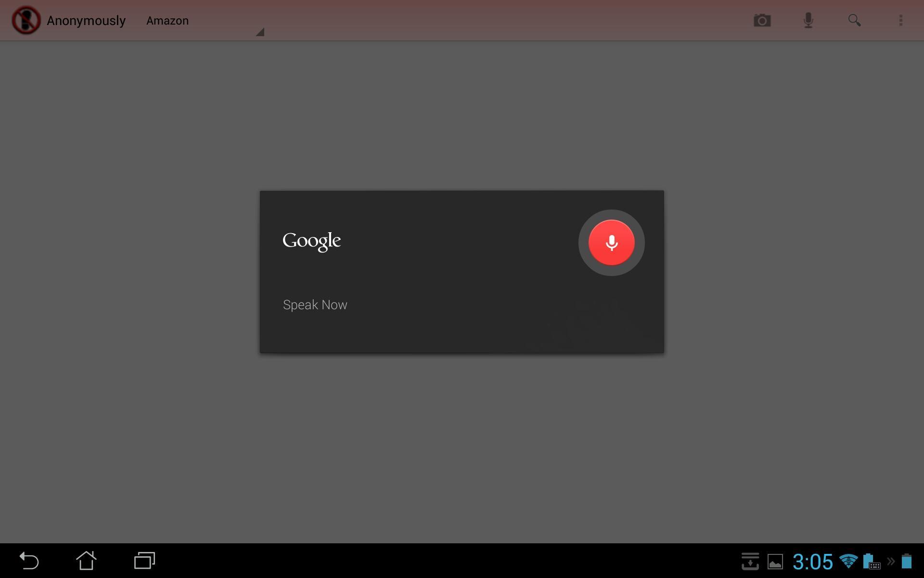This screenshot has height=578, width=924.
Task: Tap the Anonymously app icon
Action: (26, 20)
